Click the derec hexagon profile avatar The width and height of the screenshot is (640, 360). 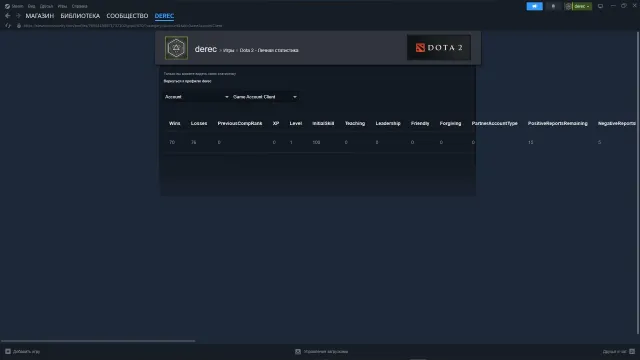pos(176,48)
